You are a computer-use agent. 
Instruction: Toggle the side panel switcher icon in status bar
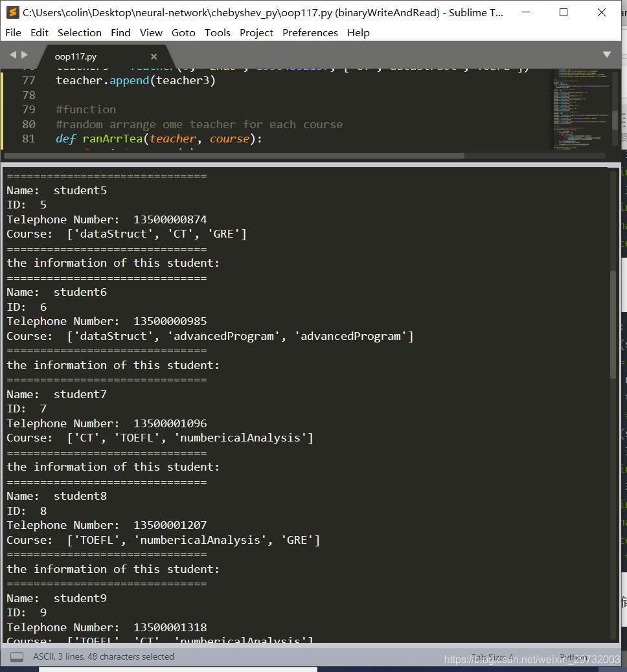(x=17, y=656)
